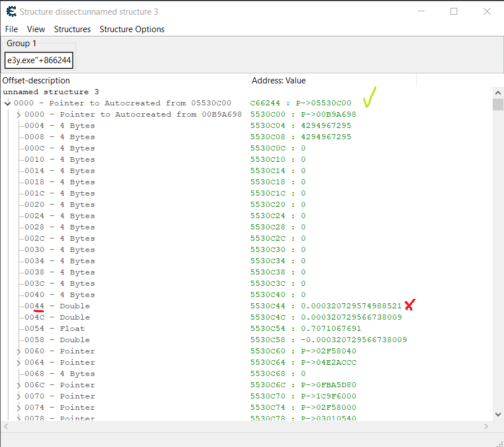The height and width of the screenshot is (447, 504).
Task: Open the Structure Options menu
Action: (132, 29)
